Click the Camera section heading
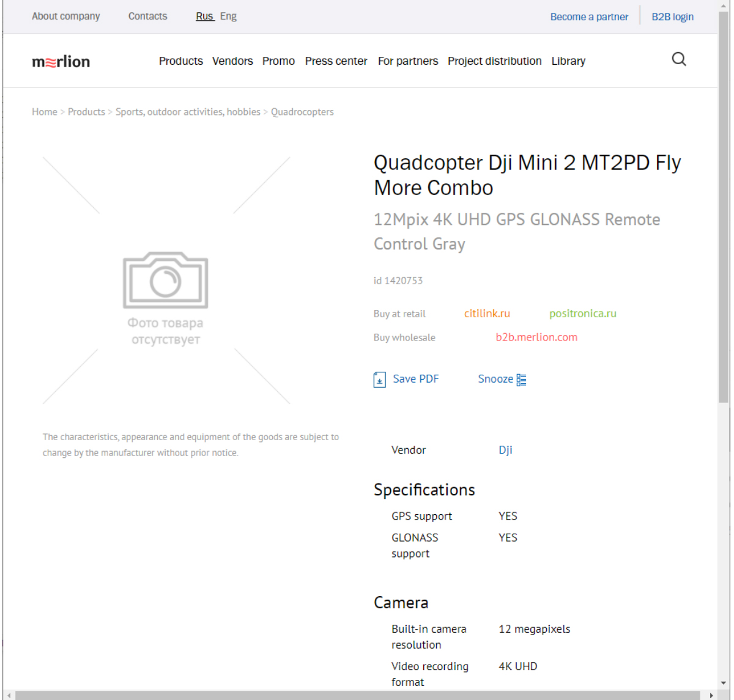The image size is (734, 700). 401,603
